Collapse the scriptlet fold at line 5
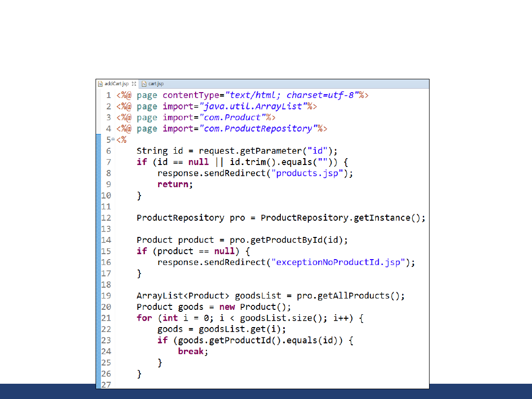Image resolution: width=532 pixels, height=399 pixels. pyautogui.click(x=113, y=140)
